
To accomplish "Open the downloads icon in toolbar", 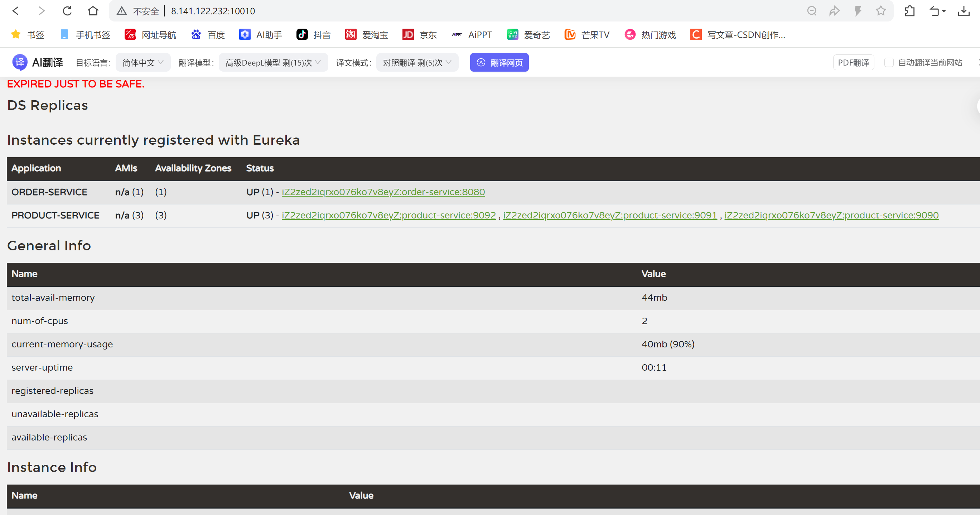I will click(x=963, y=11).
